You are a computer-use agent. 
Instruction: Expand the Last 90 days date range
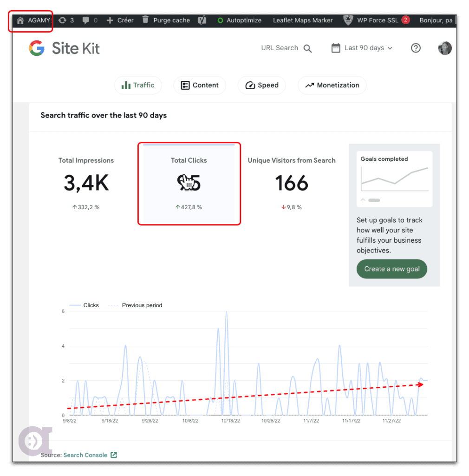click(x=362, y=48)
